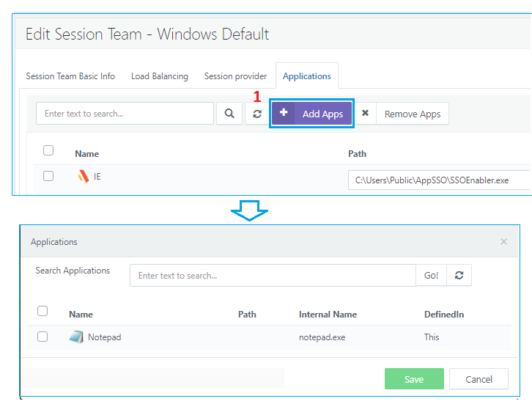Check the Notepad row checkbox

pos(43,337)
